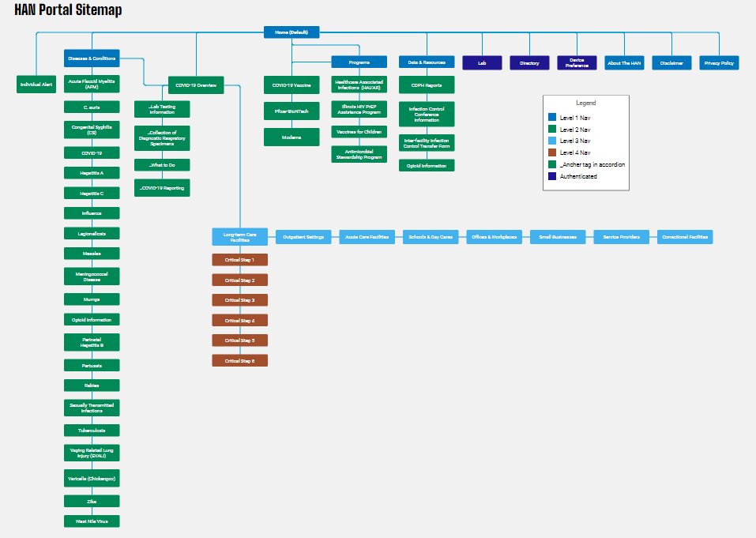This screenshot has width=756, height=538.
Task: Open the Individual Alert node
Action: click(x=36, y=85)
